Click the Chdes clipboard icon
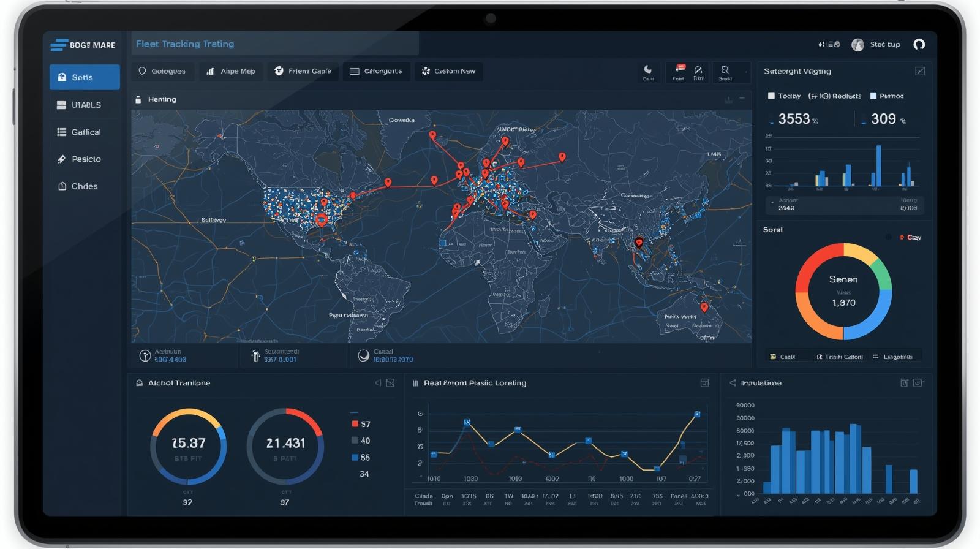 point(62,186)
